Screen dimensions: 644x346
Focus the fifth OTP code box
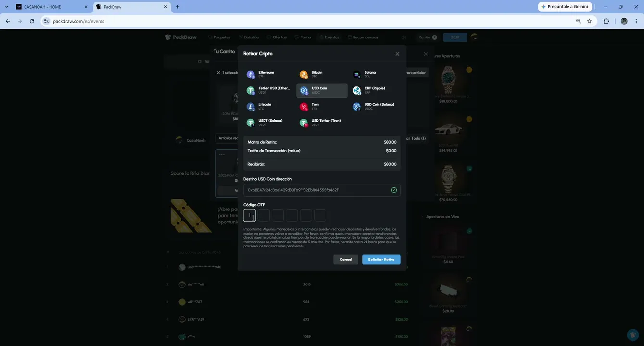click(x=306, y=215)
